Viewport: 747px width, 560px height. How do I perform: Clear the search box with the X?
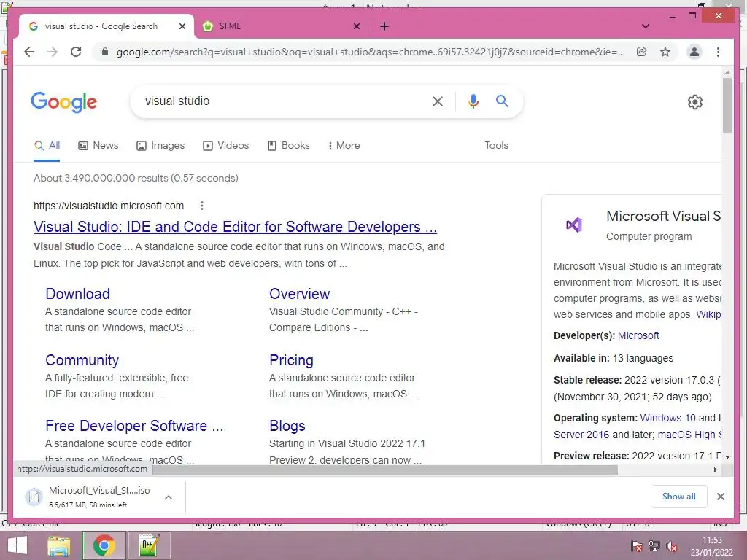click(438, 101)
